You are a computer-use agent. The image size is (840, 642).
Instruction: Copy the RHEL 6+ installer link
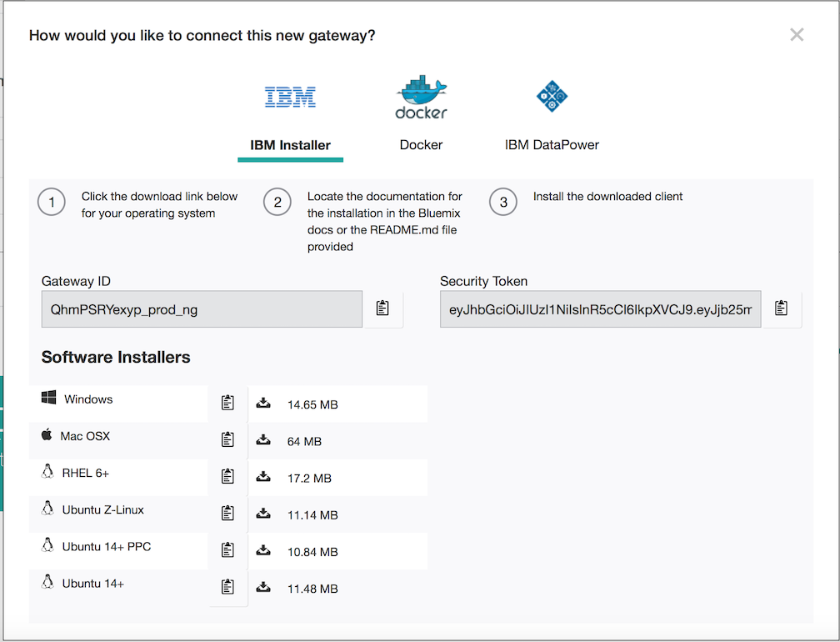227,476
